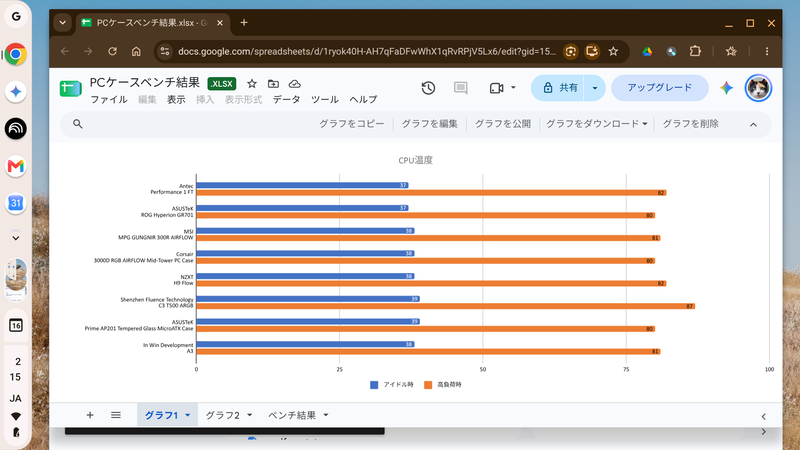Close the PCケースベンチ結果 browser tab
800x450 pixels.
click(x=219, y=22)
